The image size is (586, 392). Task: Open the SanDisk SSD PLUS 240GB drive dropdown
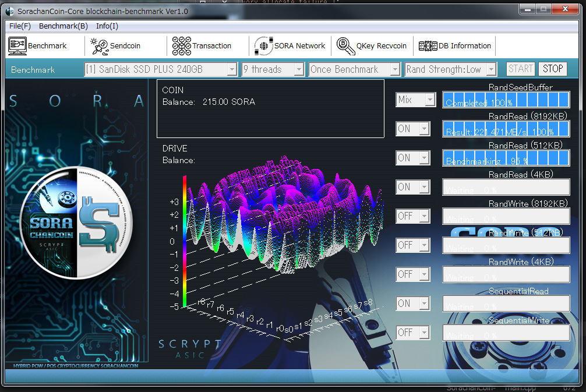point(161,69)
